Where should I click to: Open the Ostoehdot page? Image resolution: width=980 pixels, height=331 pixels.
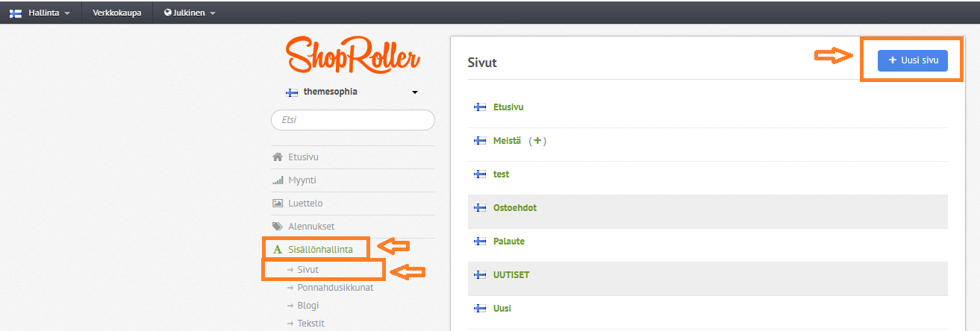click(x=515, y=208)
